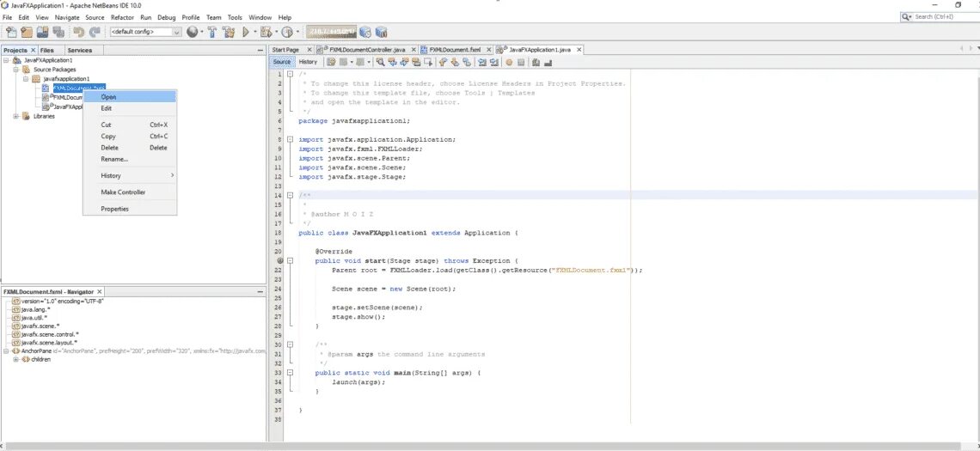Choose Open in the context menu
Viewport: 980px width, 451px height.
point(129,97)
